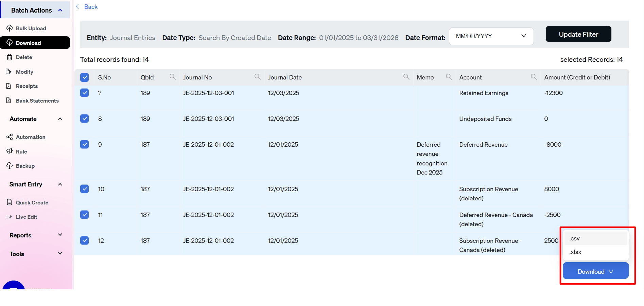644x306 pixels.
Task: Click the Update Filter button
Action: (578, 34)
